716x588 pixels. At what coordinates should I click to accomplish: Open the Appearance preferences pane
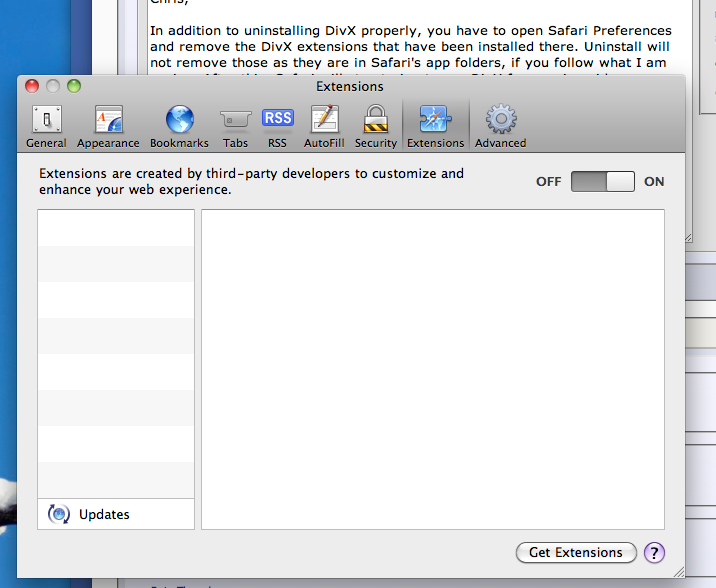pyautogui.click(x=108, y=126)
